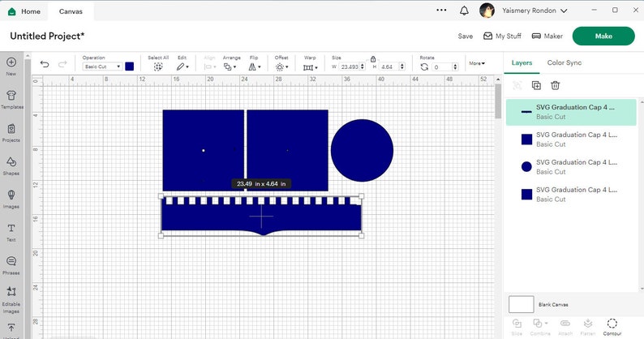Open the three-dots more menu in title bar
Viewport: 644px width, 339px height.
[441, 11]
